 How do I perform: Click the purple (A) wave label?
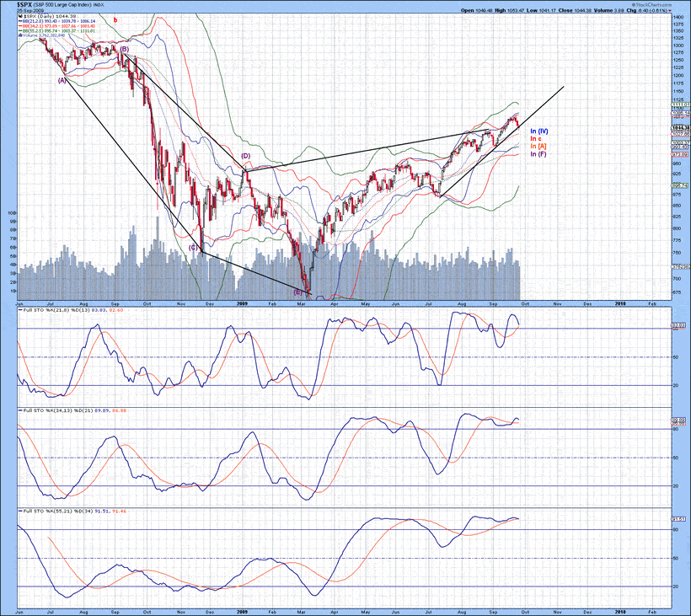coord(62,81)
